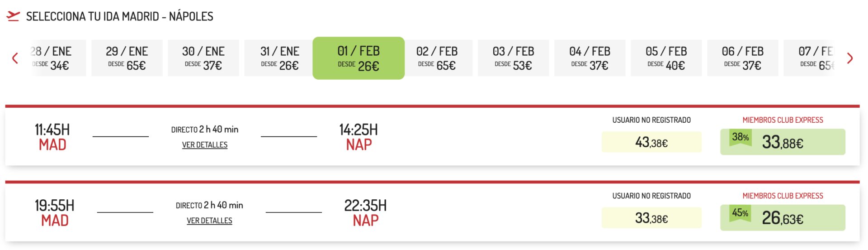Choose the 31 / ENE date from 26€
The height and width of the screenshot is (250, 868).
[x=279, y=58]
